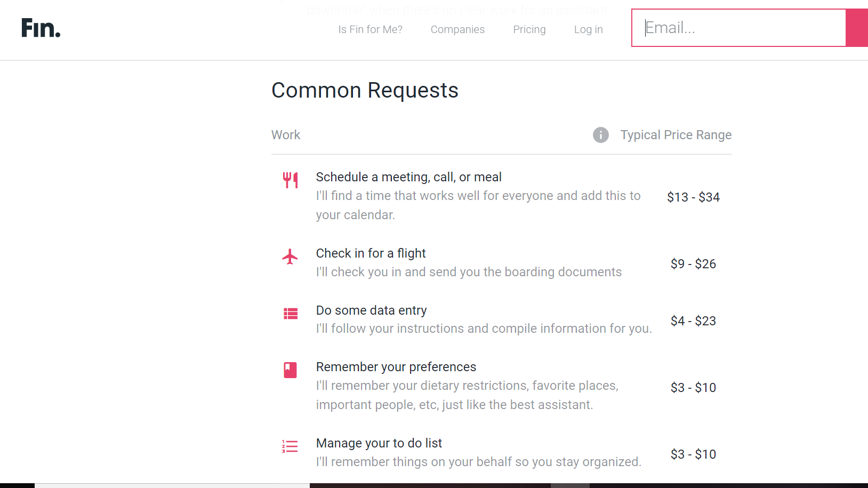868x488 pixels.
Task: Go to the Pricing page
Action: 529,29
